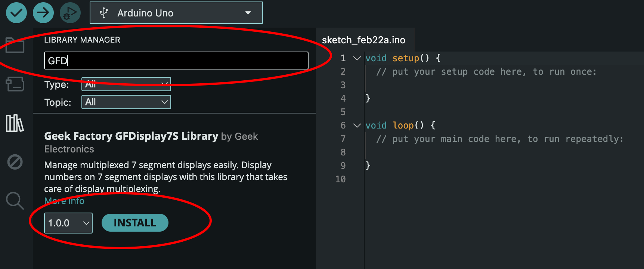Collapse the loop() function fold arrow
644x269 pixels.
click(x=357, y=126)
